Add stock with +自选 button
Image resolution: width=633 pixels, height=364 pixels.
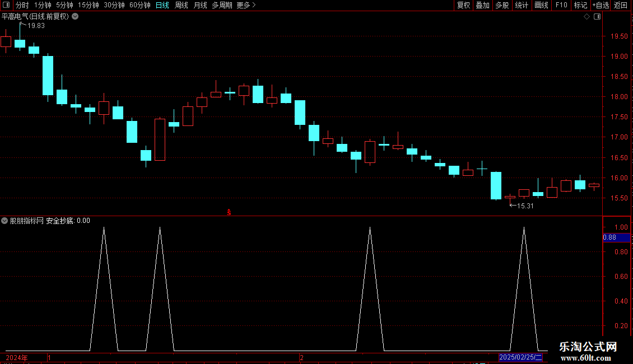[601, 5]
